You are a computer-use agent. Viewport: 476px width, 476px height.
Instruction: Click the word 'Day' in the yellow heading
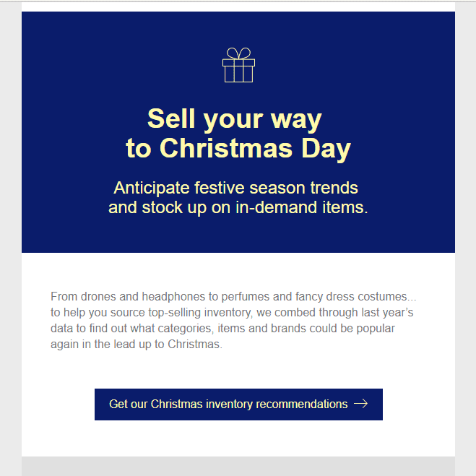(326, 149)
